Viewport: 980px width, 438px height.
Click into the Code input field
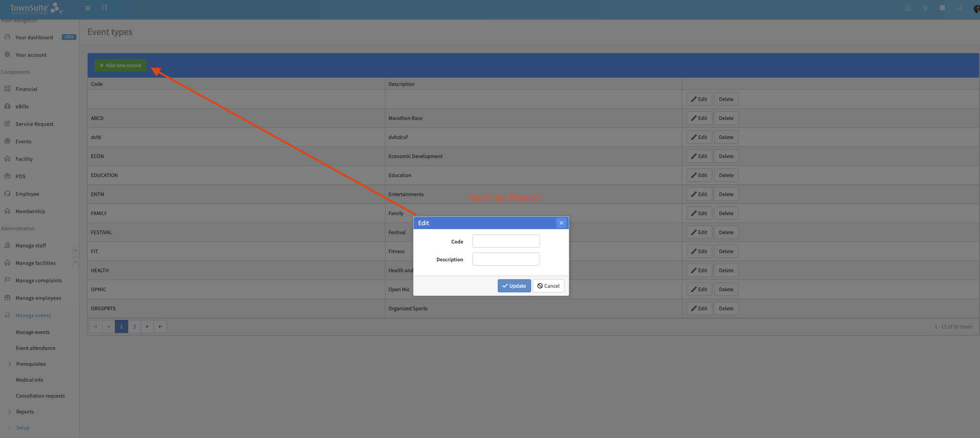tap(506, 241)
